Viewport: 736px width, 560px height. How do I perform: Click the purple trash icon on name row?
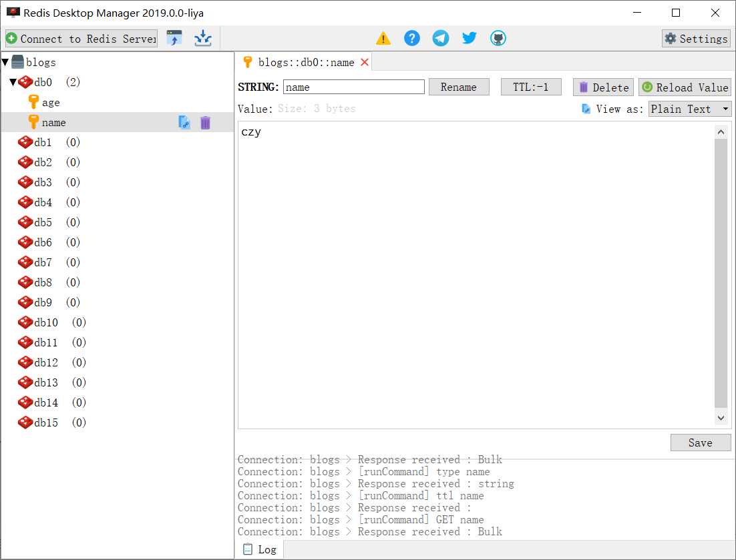205,122
